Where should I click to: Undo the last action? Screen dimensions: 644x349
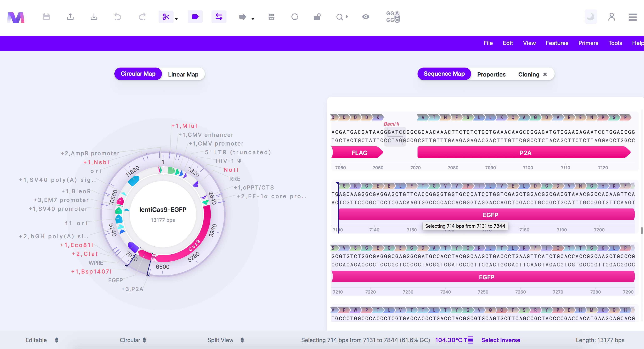118,17
